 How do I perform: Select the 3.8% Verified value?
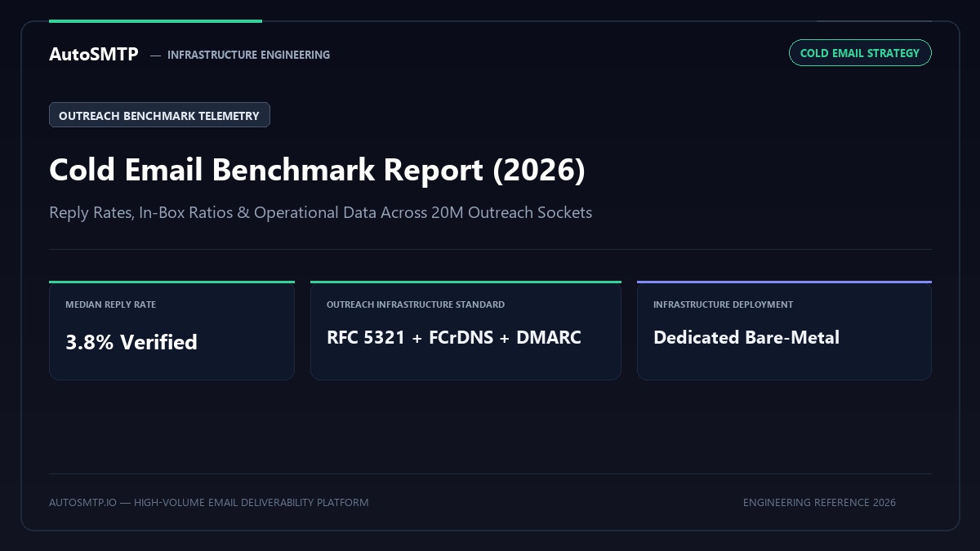(131, 342)
